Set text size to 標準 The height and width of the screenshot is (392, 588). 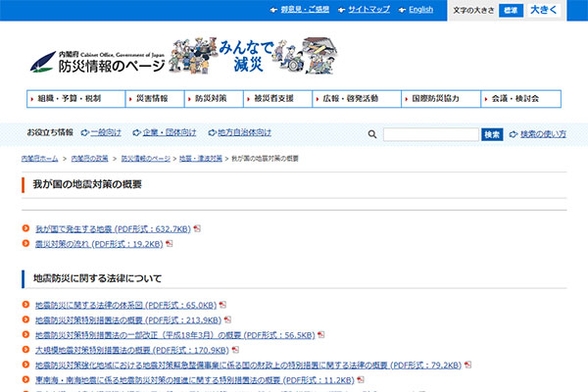coord(511,10)
